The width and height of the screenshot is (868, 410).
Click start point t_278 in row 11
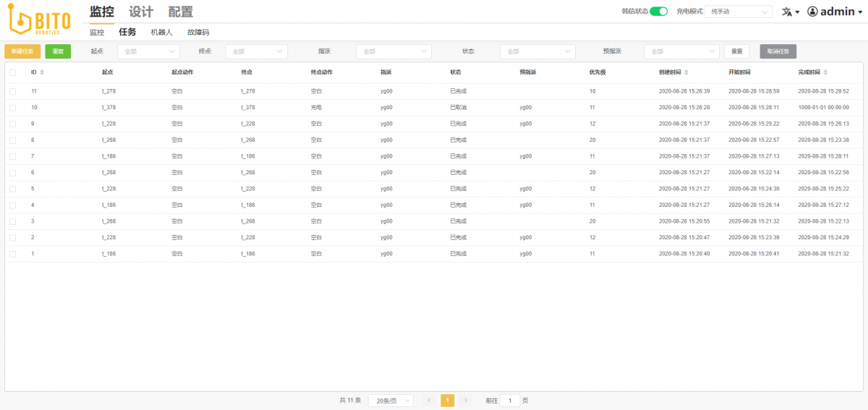click(x=109, y=91)
